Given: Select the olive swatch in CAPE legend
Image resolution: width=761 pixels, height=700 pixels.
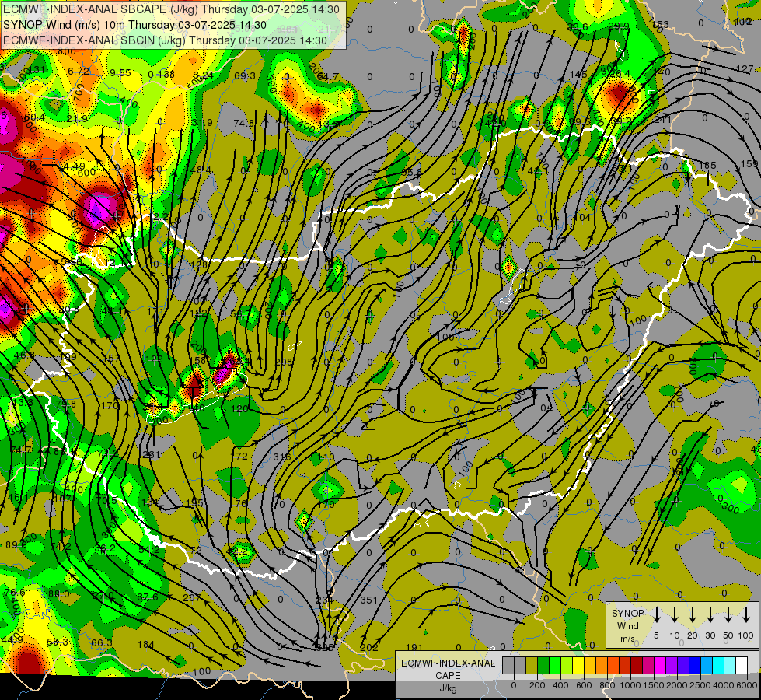Looking at the screenshot, I should [x=532, y=666].
